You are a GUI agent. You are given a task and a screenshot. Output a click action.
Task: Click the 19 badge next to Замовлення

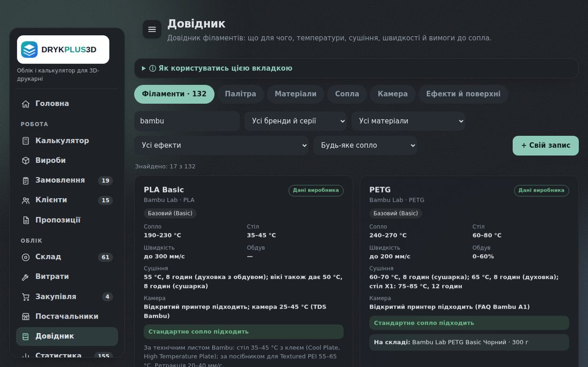coord(105,181)
